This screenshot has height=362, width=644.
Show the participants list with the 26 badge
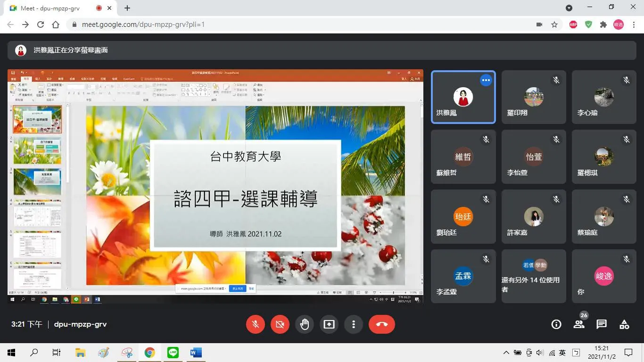coord(579,324)
